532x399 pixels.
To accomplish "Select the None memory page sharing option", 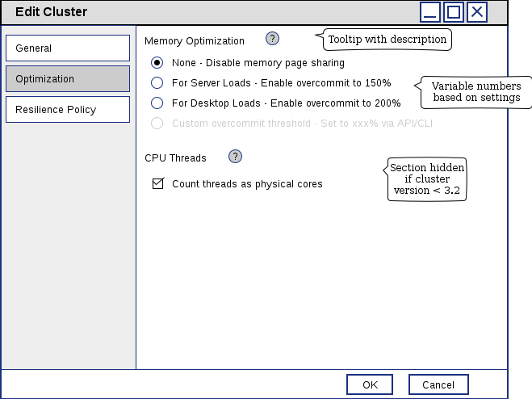I will [157, 62].
